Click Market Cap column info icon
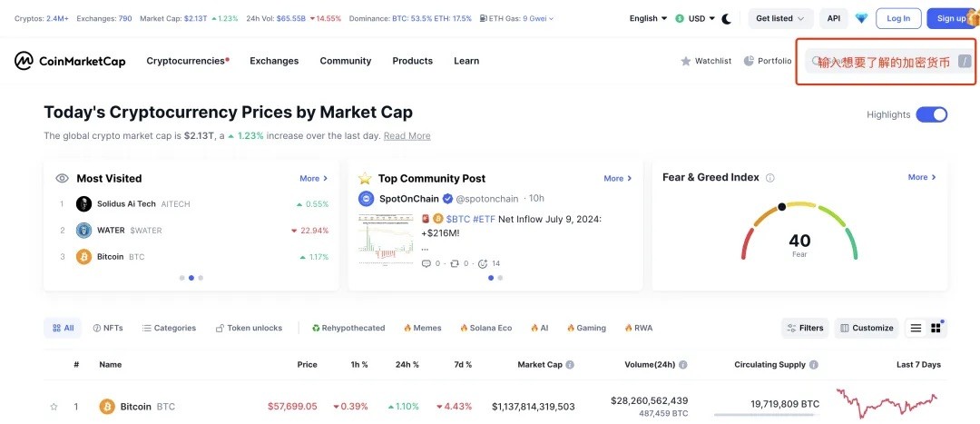980x424 pixels. tap(570, 365)
